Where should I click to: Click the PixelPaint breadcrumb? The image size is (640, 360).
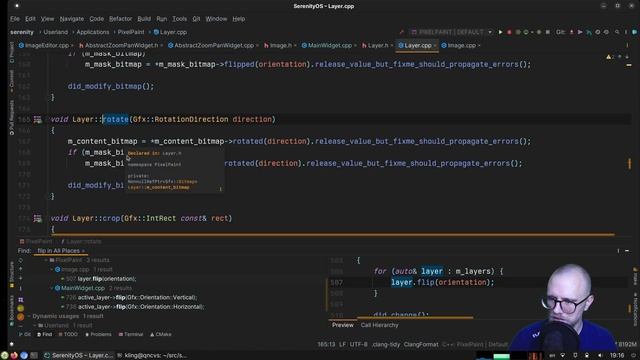[x=131, y=32]
